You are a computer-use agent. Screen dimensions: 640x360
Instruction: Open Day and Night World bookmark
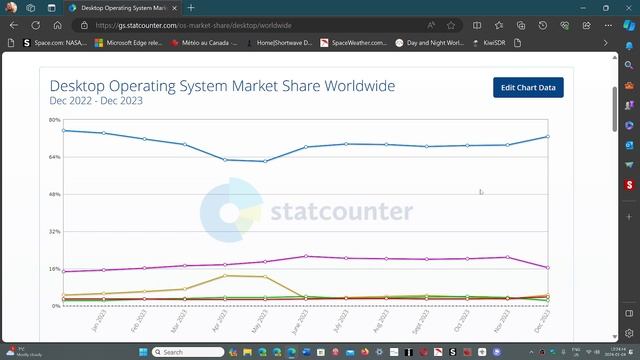[x=429, y=43]
